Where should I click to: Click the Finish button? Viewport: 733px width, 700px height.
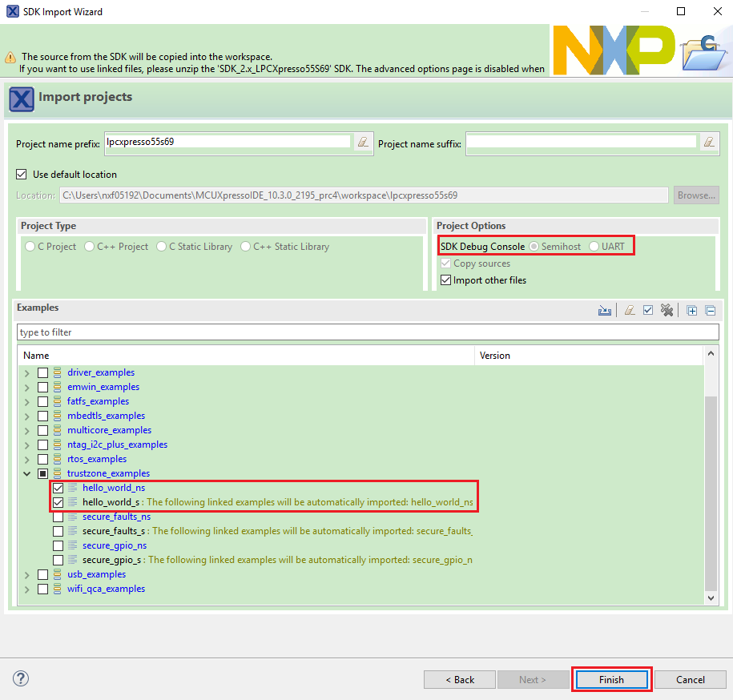pyautogui.click(x=611, y=680)
